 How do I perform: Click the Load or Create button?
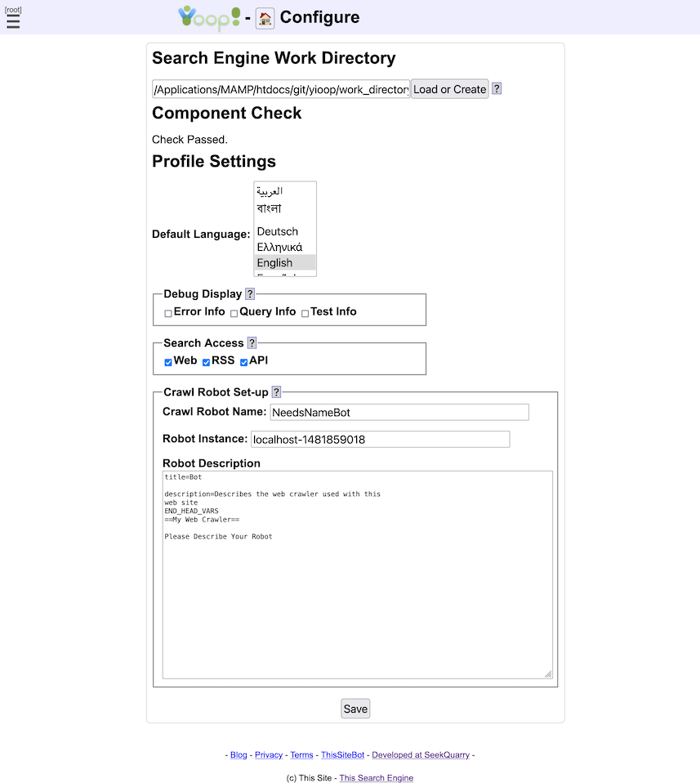click(x=449, y=89)
